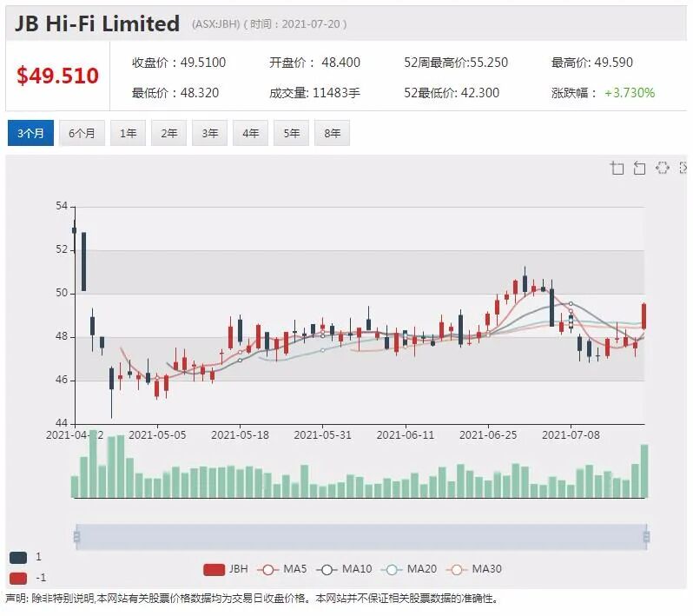Click the y-axis label 50
This screenshot has height=616, width=693.
(x=62, y=293)
